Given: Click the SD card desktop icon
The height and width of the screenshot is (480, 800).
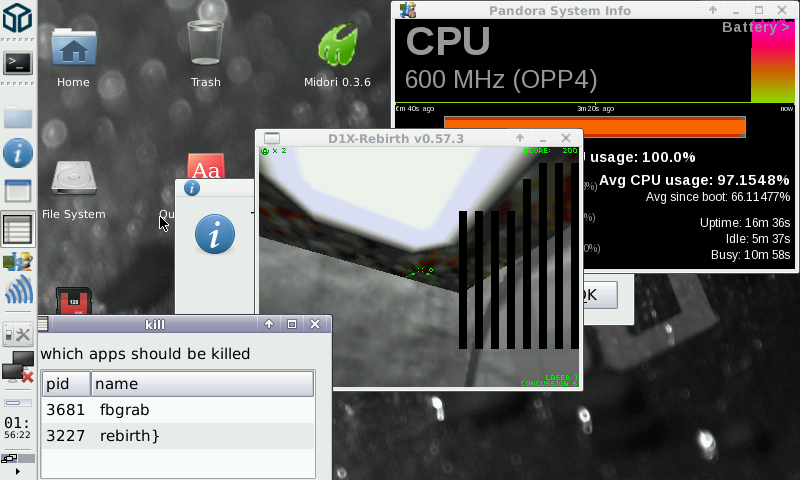Looking at the screenshot, I should click(x=73, y=302).
